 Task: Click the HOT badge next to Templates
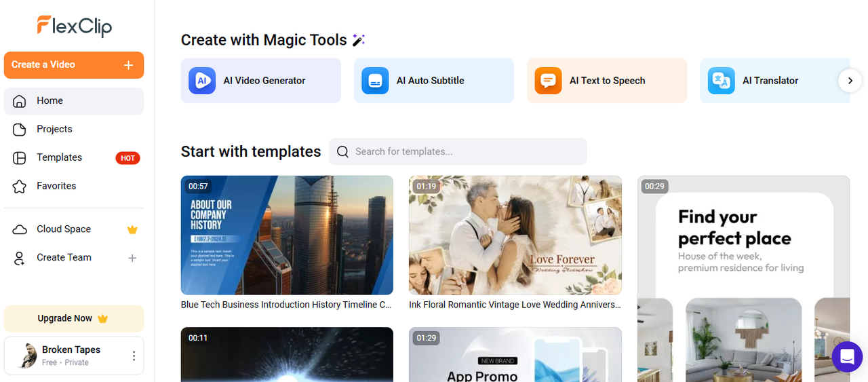[x=127, y=158]
